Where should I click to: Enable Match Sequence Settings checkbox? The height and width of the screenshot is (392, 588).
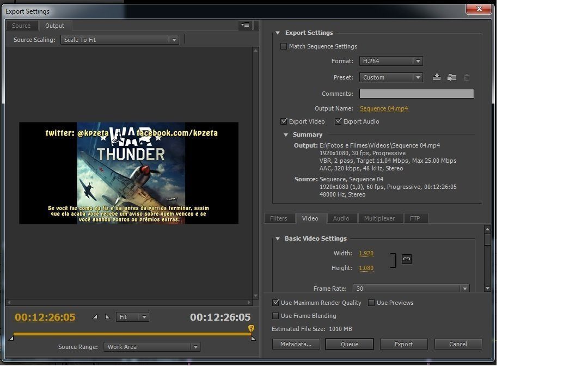pos(284,46)
